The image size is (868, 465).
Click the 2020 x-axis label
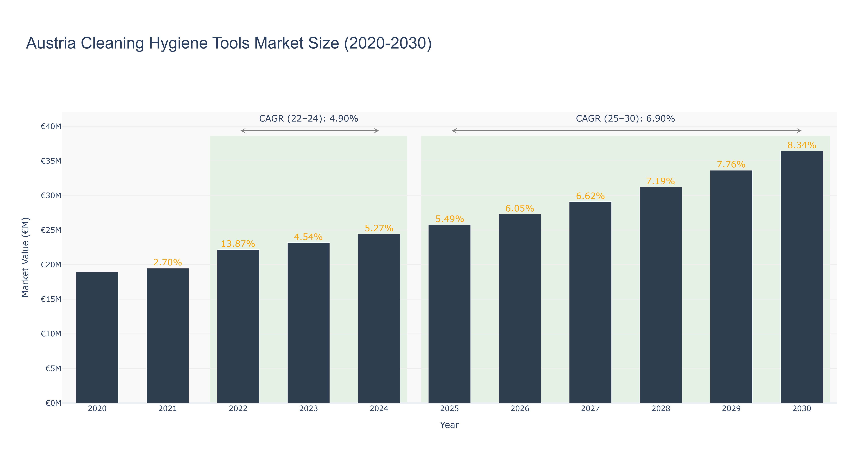(97, 409)
